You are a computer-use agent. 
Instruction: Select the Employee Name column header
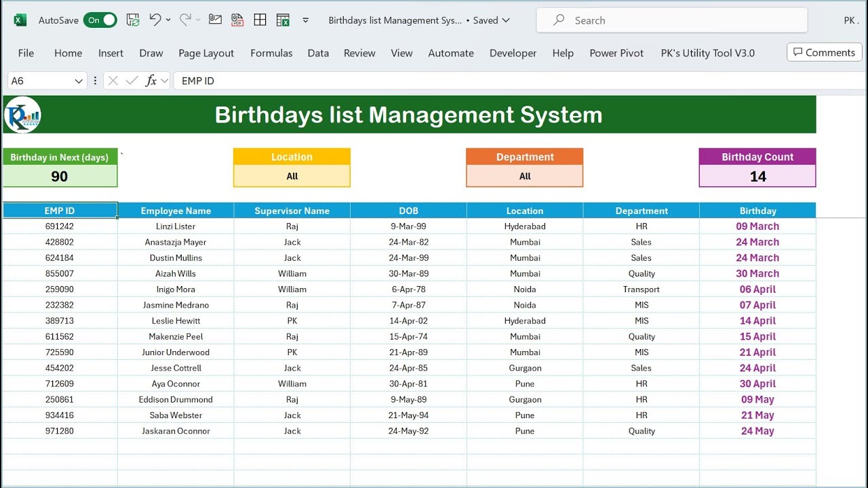coord(176,211)
